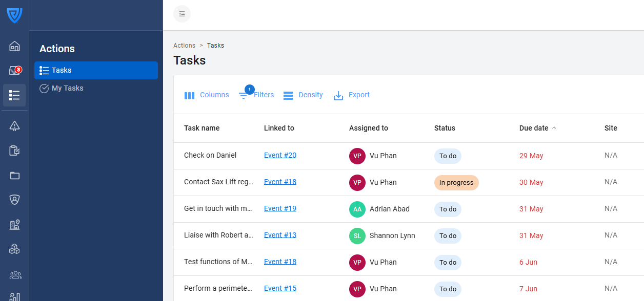Select Tasks in the Actions menu
644x301 pixels.
tap(62, 71)
